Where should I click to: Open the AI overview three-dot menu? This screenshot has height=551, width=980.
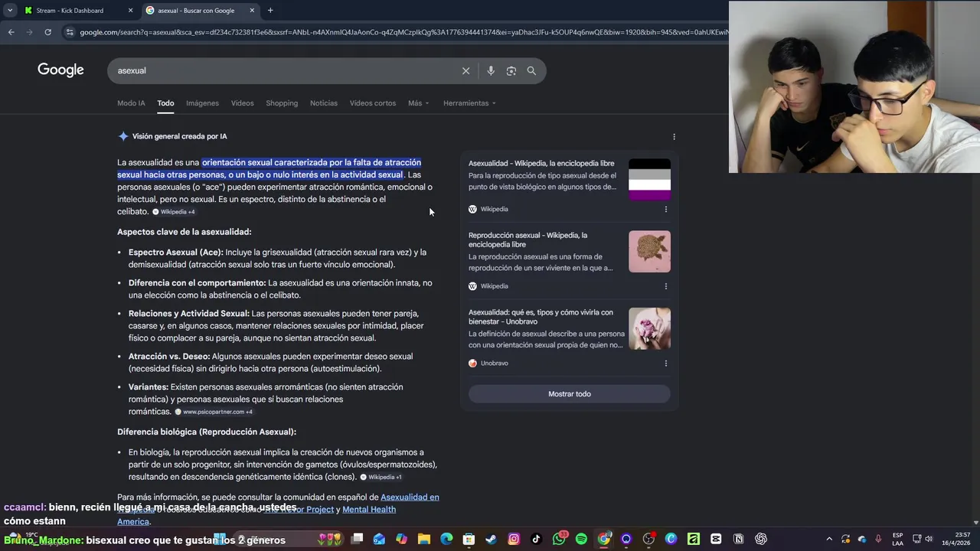click(x=674, y=136)
